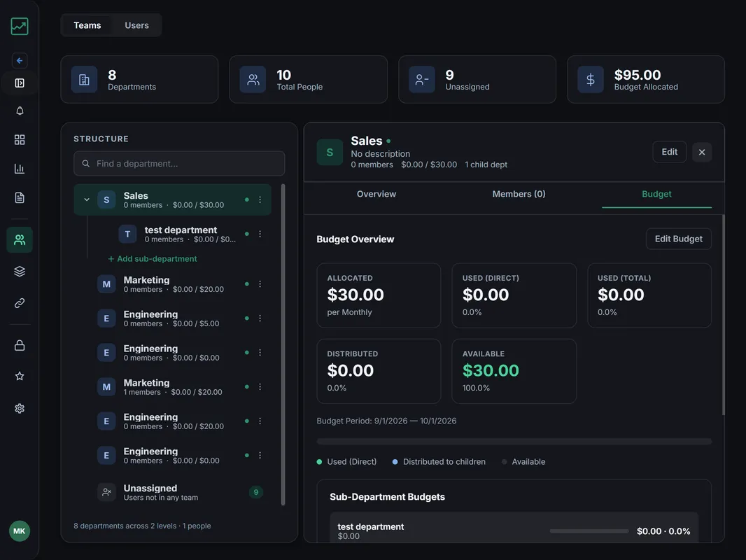Click the app logo chart icon
Viewport: 746px width, 560px height.
20,26
